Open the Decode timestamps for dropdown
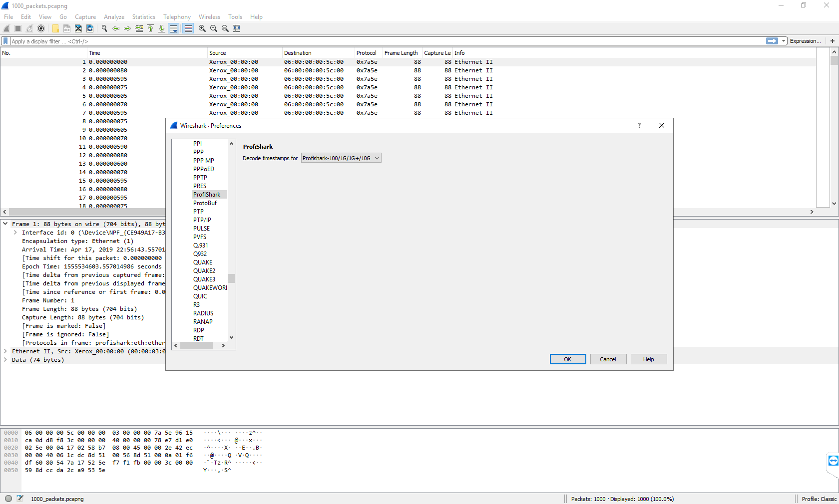Screen dimensions: 839x504 point(341,158)
